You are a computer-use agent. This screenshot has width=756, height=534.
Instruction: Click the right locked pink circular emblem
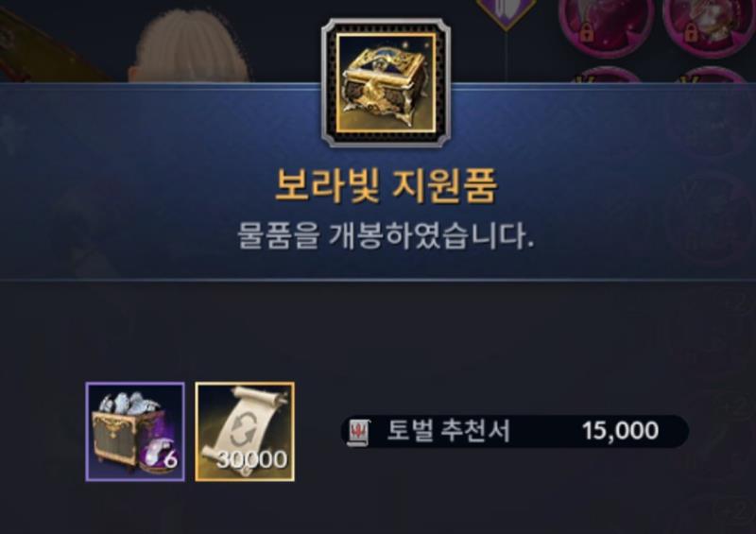click(709, 26)
